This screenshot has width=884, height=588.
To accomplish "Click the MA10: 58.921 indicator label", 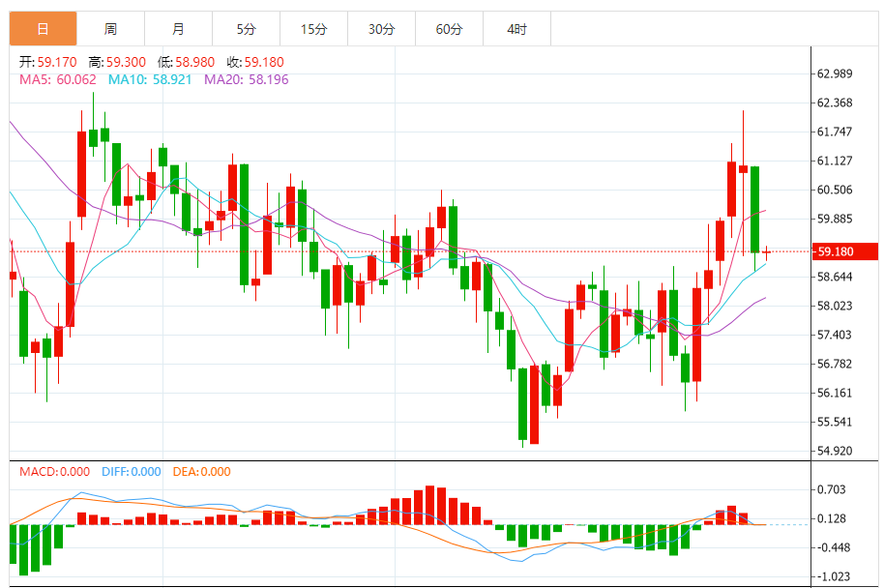I will pos(149,79).
